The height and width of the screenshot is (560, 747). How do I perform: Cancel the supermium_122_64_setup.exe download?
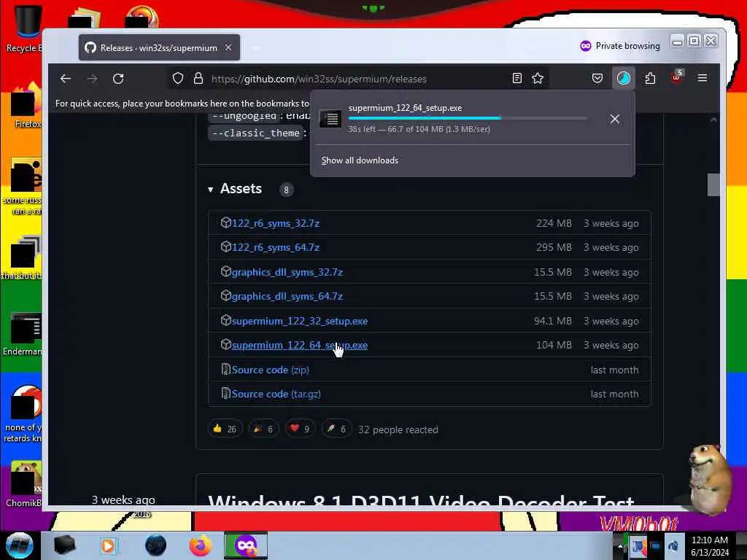point(614,119)
